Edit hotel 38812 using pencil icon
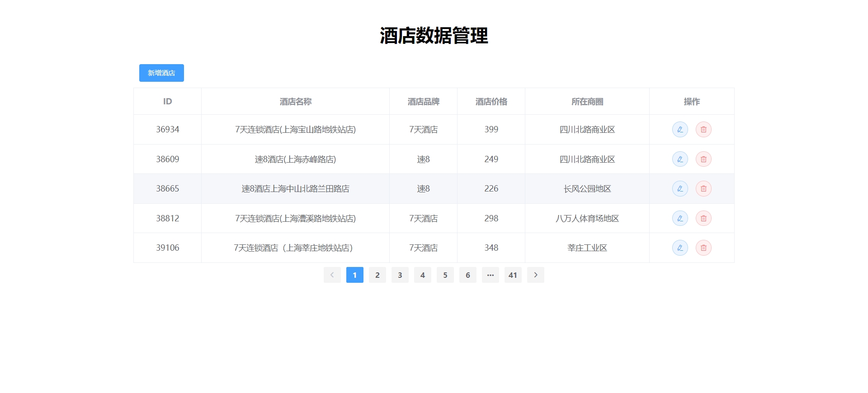Screen dimensions: 868x393 [680, 218]
